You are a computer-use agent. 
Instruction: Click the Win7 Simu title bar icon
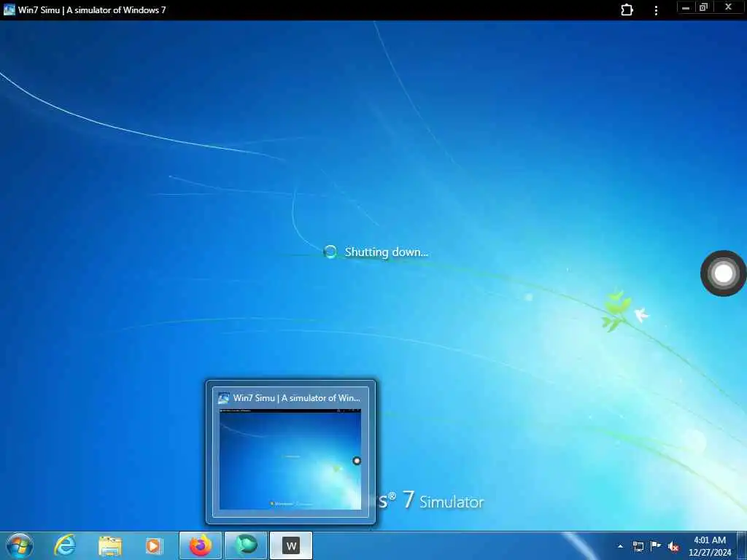click(9, 9)
